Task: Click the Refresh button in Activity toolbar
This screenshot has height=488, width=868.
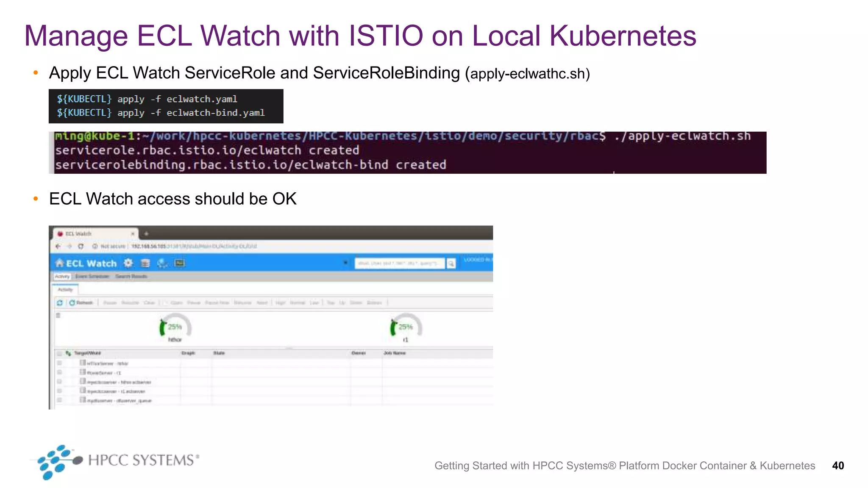Action: point(81,302)
